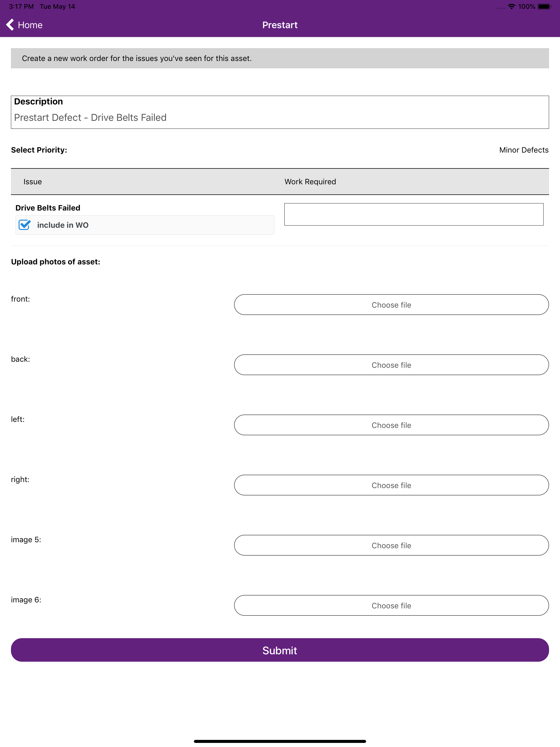Tap the Wi-Fi icon in status bar
The width and height of the screenshot is (560, 747).
(x=511, y=6)
